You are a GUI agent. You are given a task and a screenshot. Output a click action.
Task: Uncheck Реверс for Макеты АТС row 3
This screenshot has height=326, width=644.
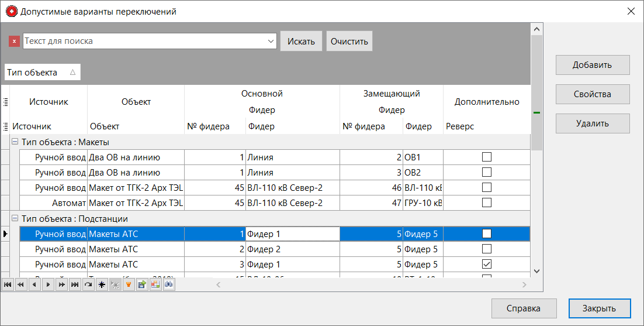tap(486, 265)
